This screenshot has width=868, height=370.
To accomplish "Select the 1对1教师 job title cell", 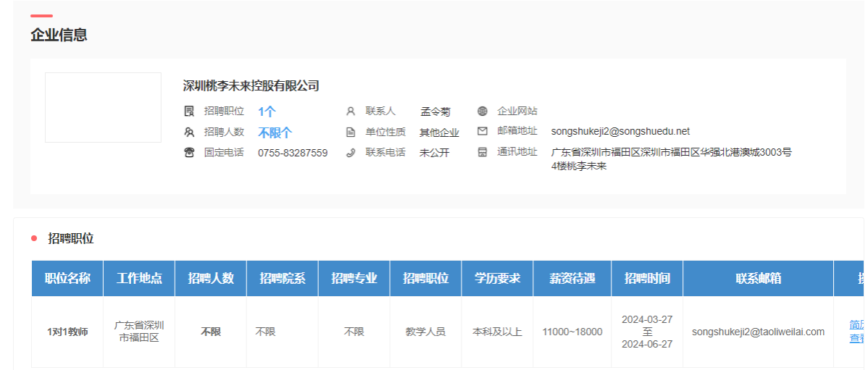I will [x=67, y=332].
